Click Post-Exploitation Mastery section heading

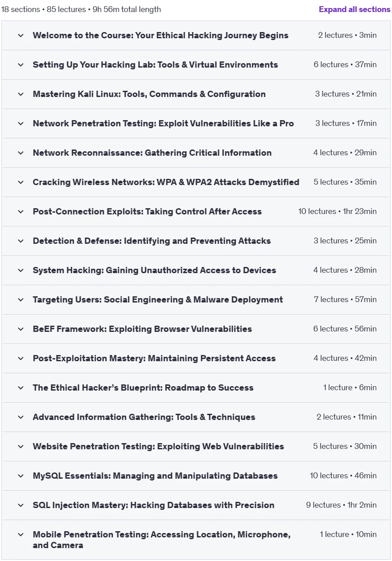(154, 358)
